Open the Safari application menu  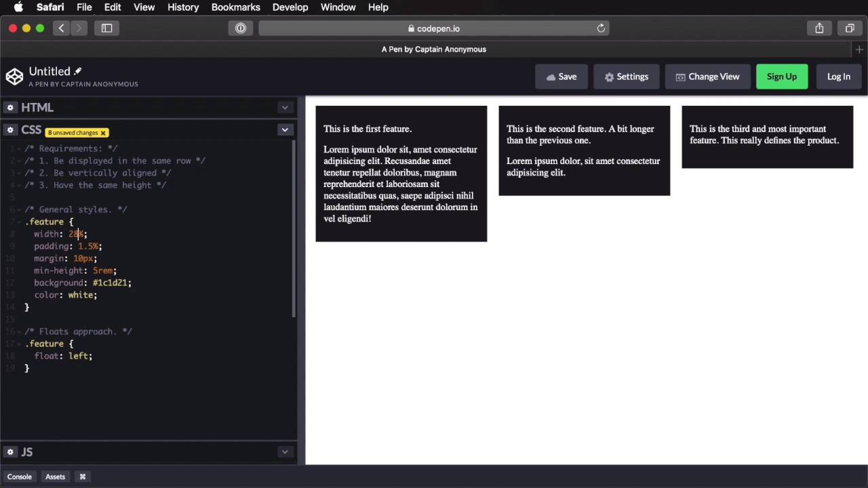tap(50, 7)
